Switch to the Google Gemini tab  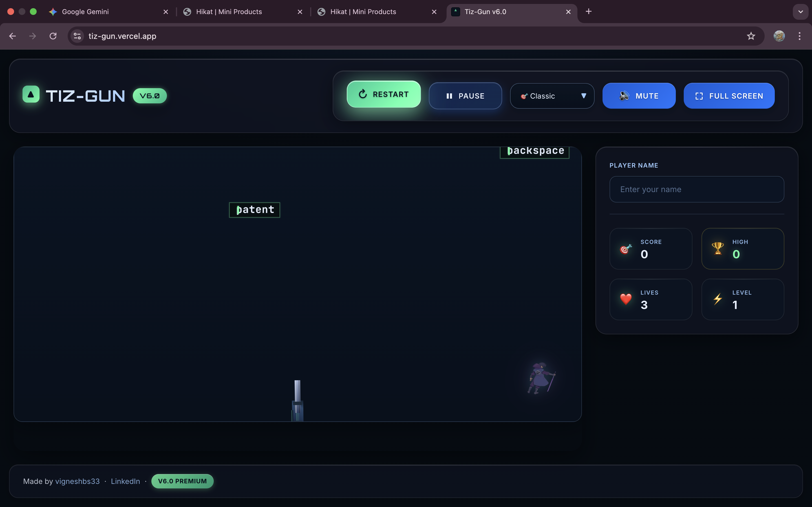tap(85, 12)
